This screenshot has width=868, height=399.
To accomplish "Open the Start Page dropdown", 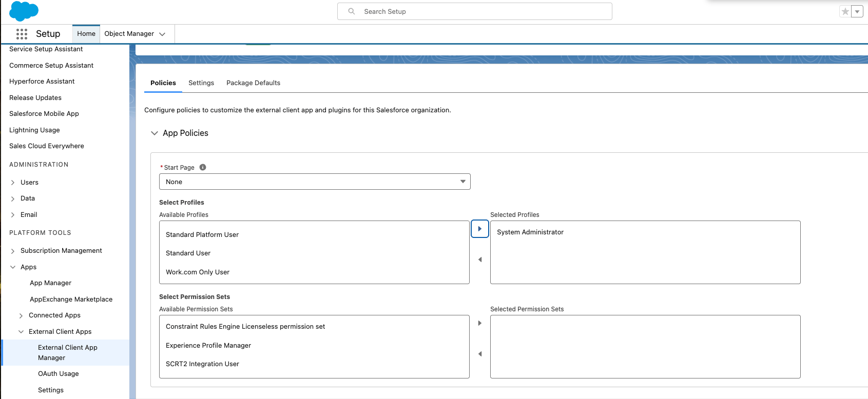I will coord(315,182).
